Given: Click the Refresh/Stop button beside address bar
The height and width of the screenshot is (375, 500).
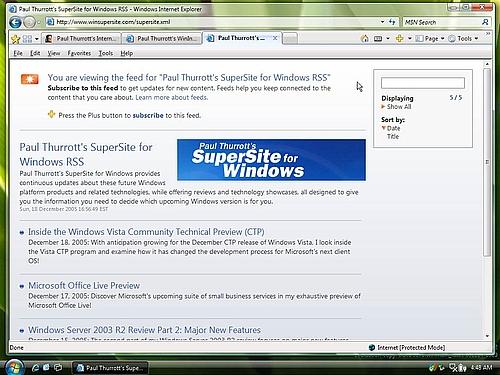Looking at the screenshot, I should click(x=392, y=22).
